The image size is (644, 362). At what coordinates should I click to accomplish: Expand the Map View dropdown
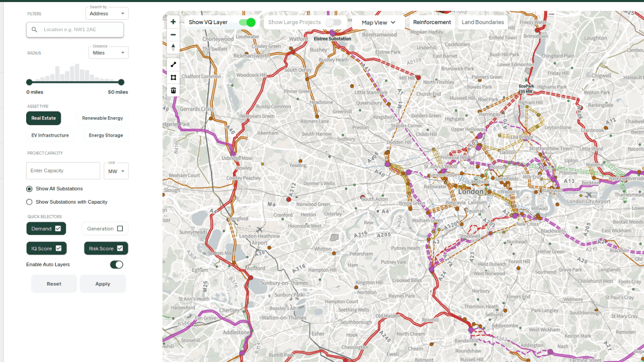(379, 22)
